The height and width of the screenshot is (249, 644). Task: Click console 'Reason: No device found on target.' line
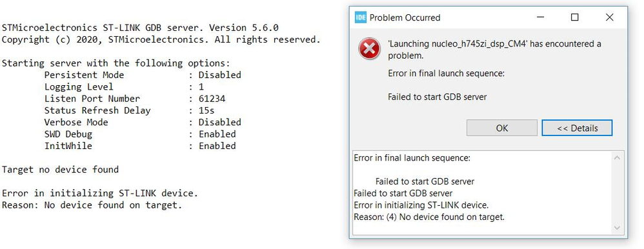point(92,204)
